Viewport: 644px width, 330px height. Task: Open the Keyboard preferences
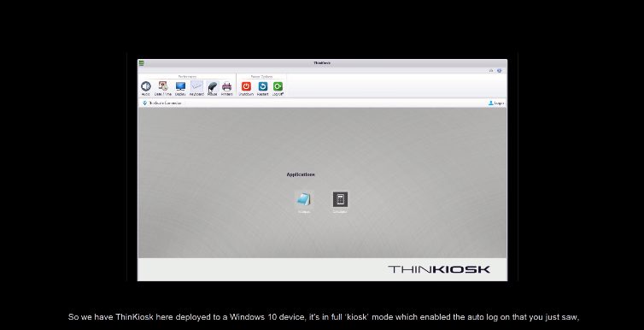(196, 88)
